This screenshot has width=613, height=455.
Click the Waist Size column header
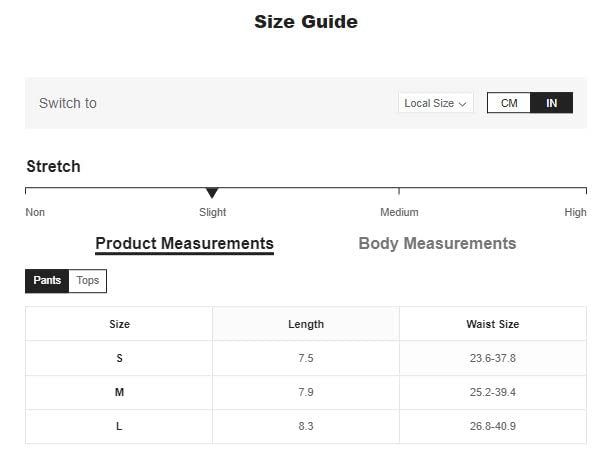click(x=493, y=324)
